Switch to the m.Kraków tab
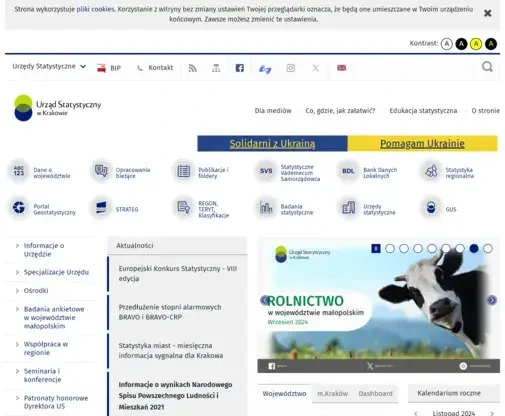 (332, 394)
